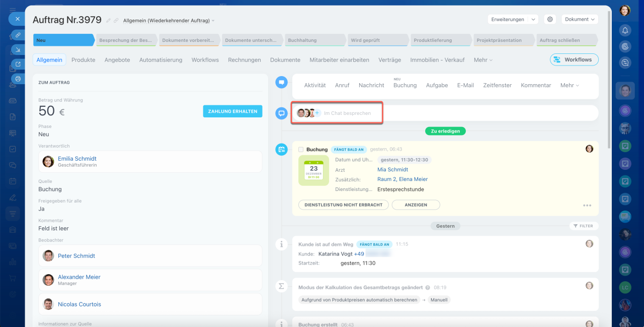Select the Kommentar timeline tab

point(536,85)
